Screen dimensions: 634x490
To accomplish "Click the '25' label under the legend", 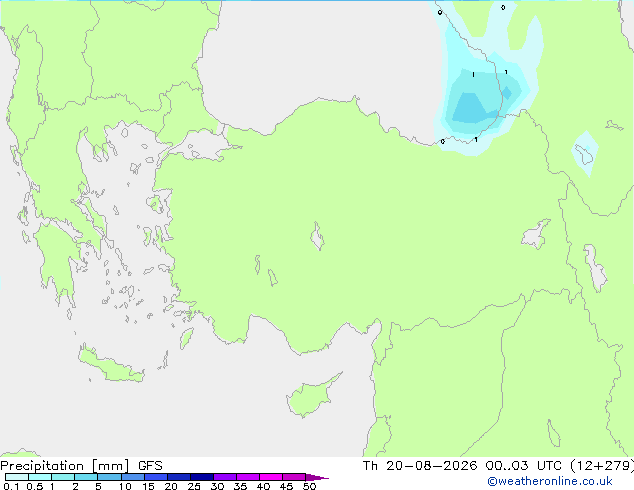I will [194, 486].
